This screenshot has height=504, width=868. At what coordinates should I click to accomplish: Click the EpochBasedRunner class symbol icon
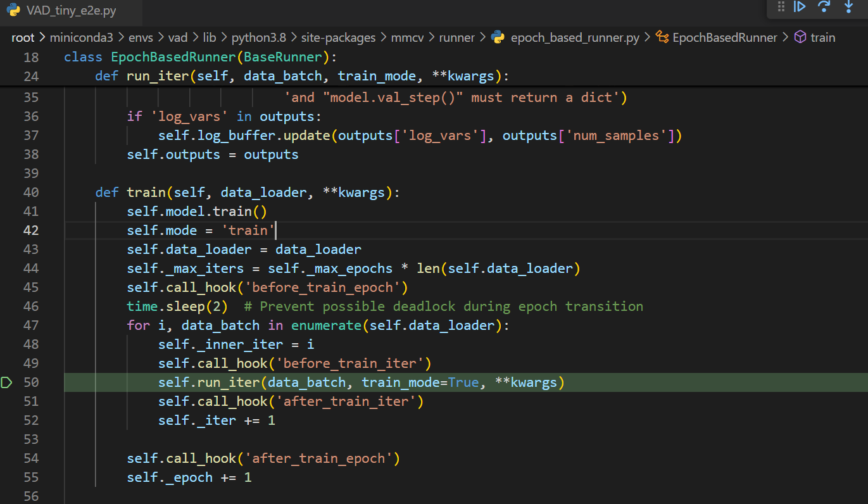[x=662, y=37]
